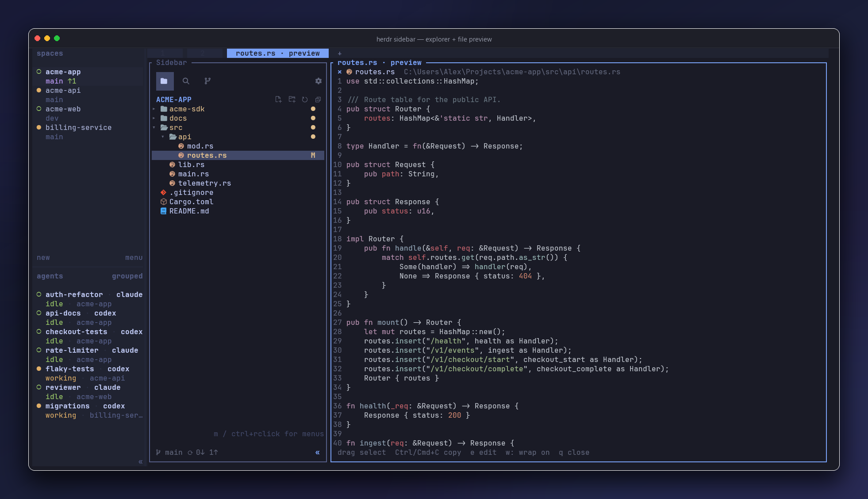The width and height of the screenshot is (868, 499).
Task: Open the search view in Sidebar
Action: tap(186, 81)
